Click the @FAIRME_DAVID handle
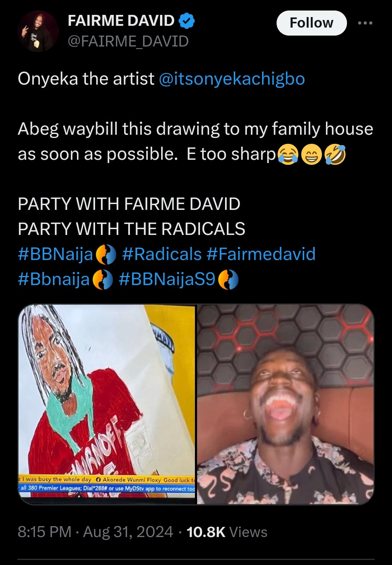The height and width of the screenshot is (565, 392). [x=128, y=41]
